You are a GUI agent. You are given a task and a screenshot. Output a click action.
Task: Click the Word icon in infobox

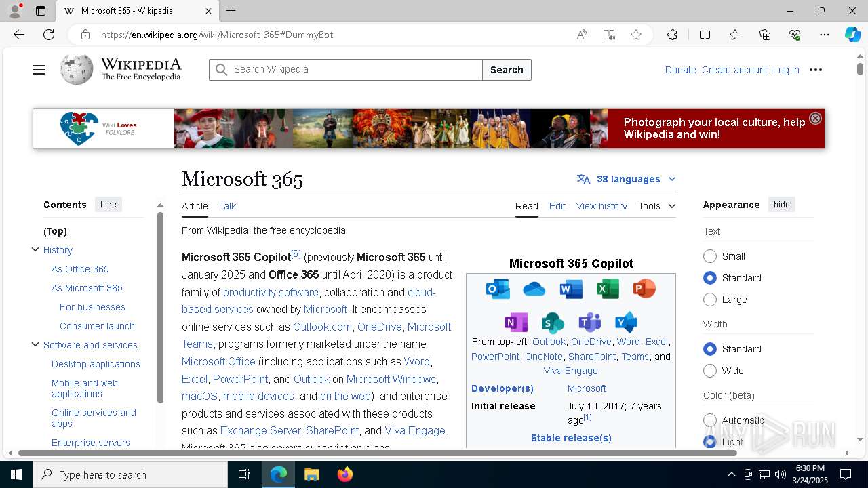tap(571, 289)
